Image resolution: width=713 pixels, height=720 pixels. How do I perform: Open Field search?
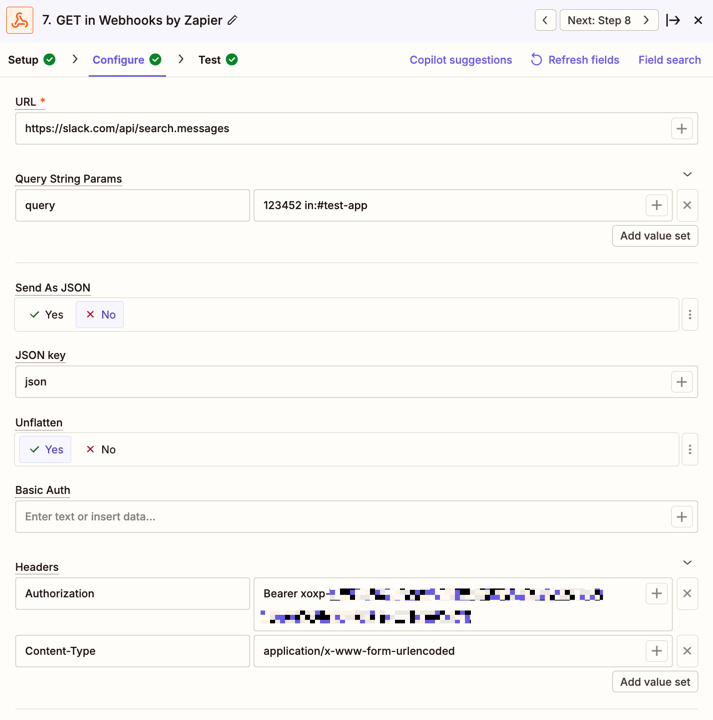[x=669, y=60]
